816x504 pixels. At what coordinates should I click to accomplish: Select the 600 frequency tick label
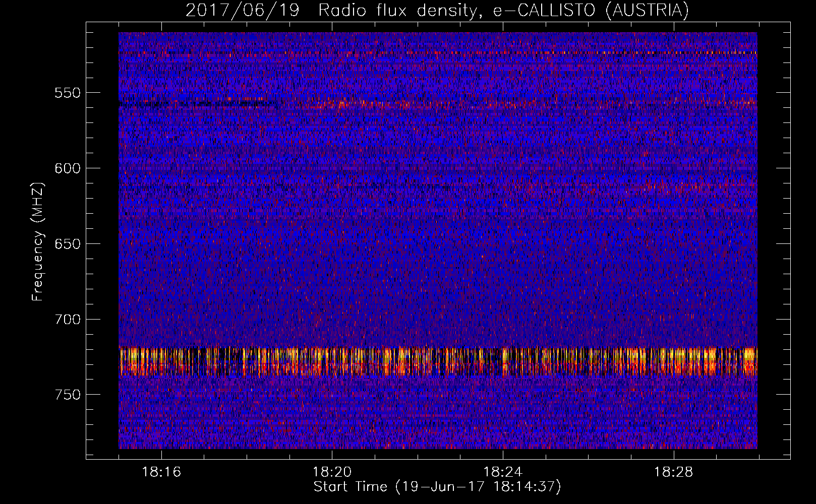[x=68, y=168]
